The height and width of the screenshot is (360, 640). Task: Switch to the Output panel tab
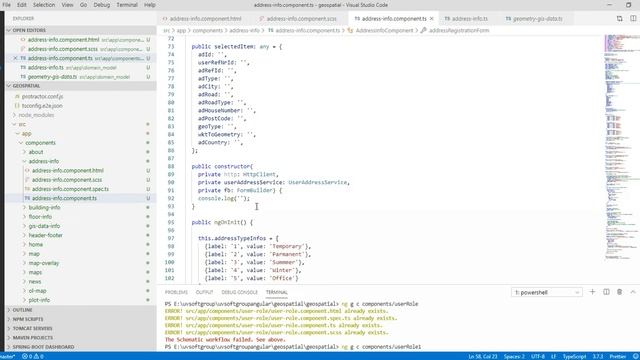pos(204,292)
